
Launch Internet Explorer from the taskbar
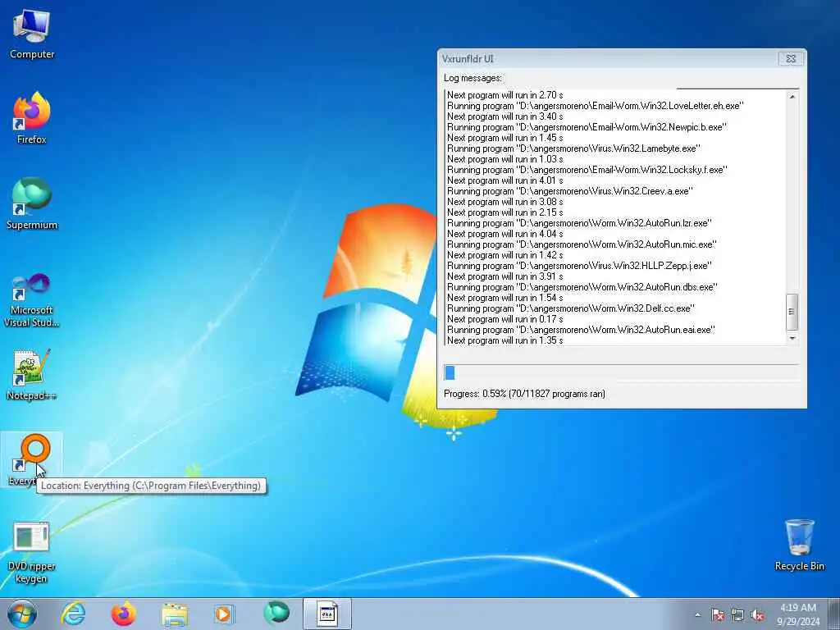coord(73,614)
